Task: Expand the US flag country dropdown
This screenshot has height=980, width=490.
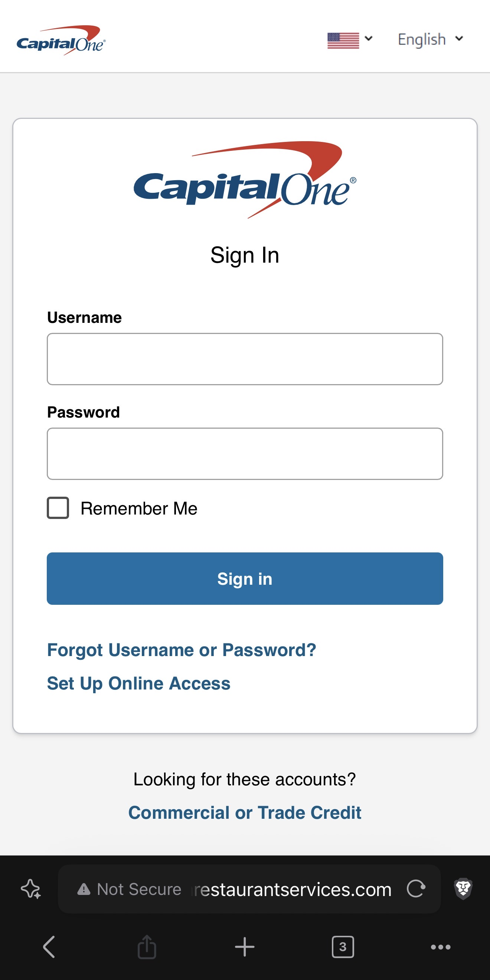Action: coord(350,40)
